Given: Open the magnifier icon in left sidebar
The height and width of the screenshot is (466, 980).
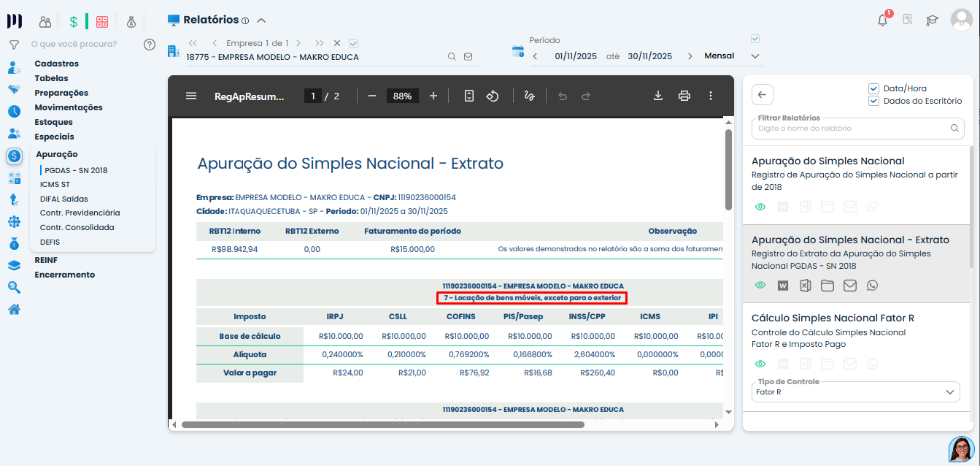Looking at the screenshot, I should pyautogui.click(x=14, y=287).
